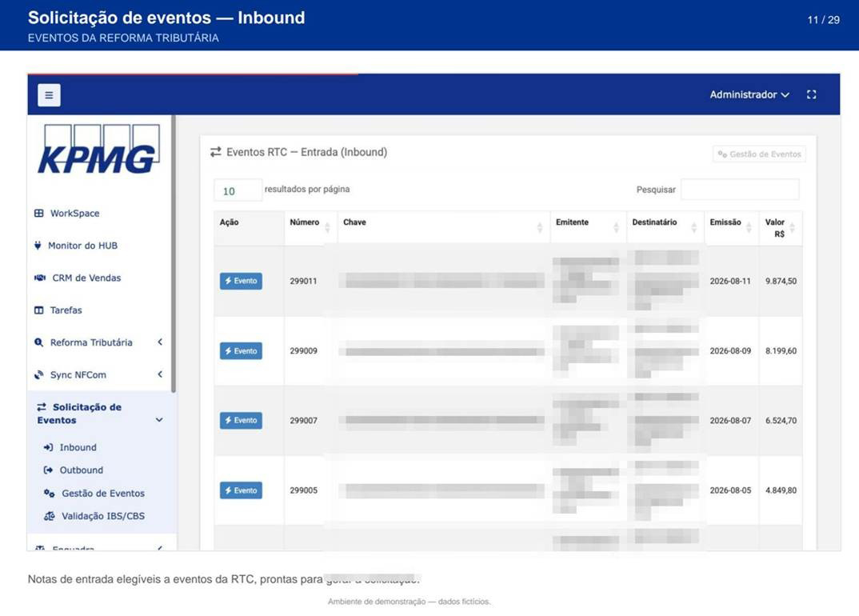This screenshot has height=616, width=859.
Task: Select the Outbound submenu item
Action: pos(74,470)
